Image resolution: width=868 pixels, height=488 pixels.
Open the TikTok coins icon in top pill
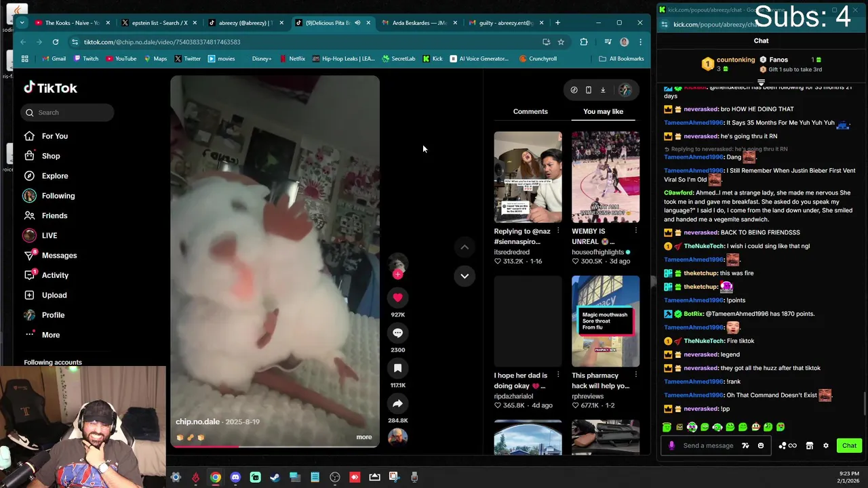pyautogui.click(x=574, y=90)
